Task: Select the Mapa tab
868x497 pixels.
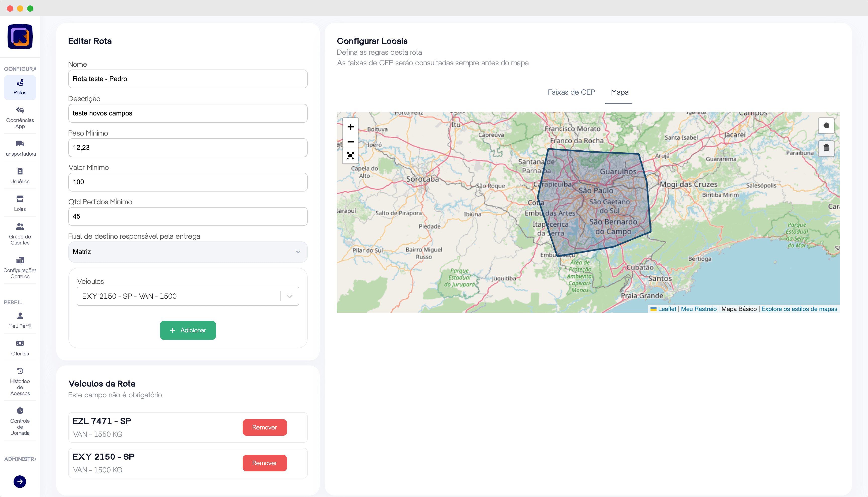Action: [x=619, y=92]
